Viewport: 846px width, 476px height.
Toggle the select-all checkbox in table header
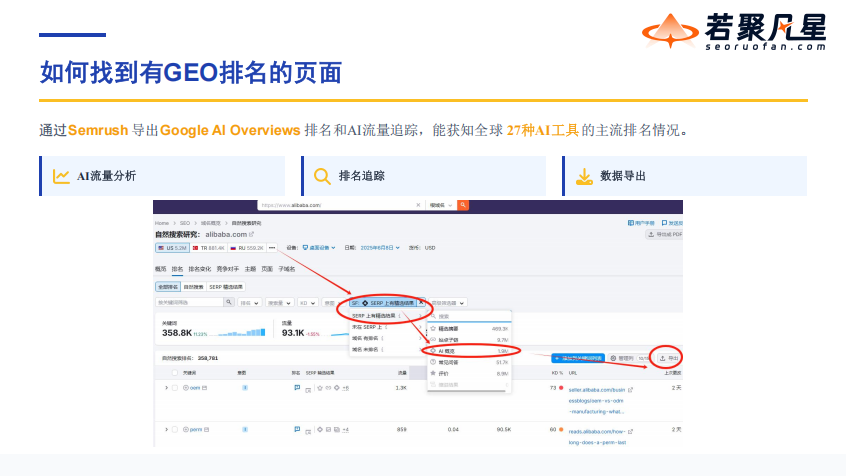(x=174, y=372)
